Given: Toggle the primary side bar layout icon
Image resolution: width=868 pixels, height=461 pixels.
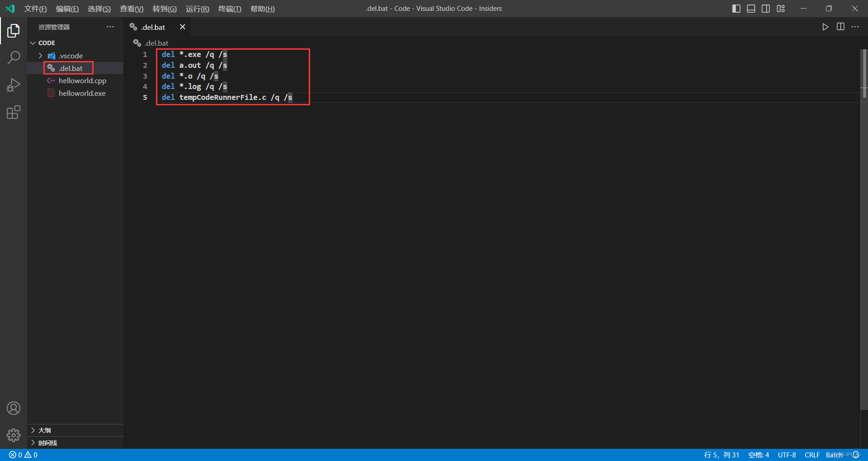Looking at the screenshot, I should (x=736, y=9).
